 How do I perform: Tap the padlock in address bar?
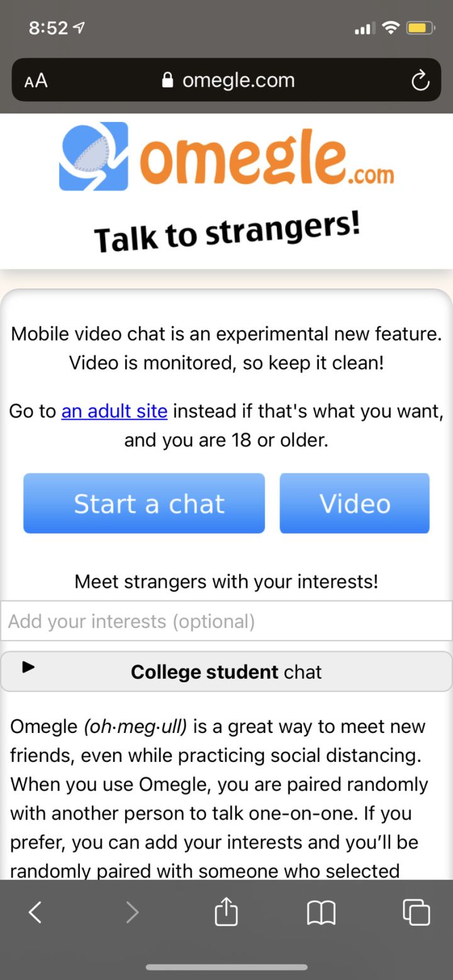(x=167, y=80)
